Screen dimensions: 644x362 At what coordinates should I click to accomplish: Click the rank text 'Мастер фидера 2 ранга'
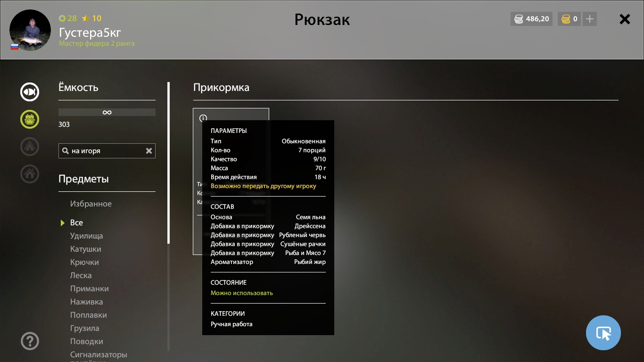pyautogui.click(x=97, y=43)
